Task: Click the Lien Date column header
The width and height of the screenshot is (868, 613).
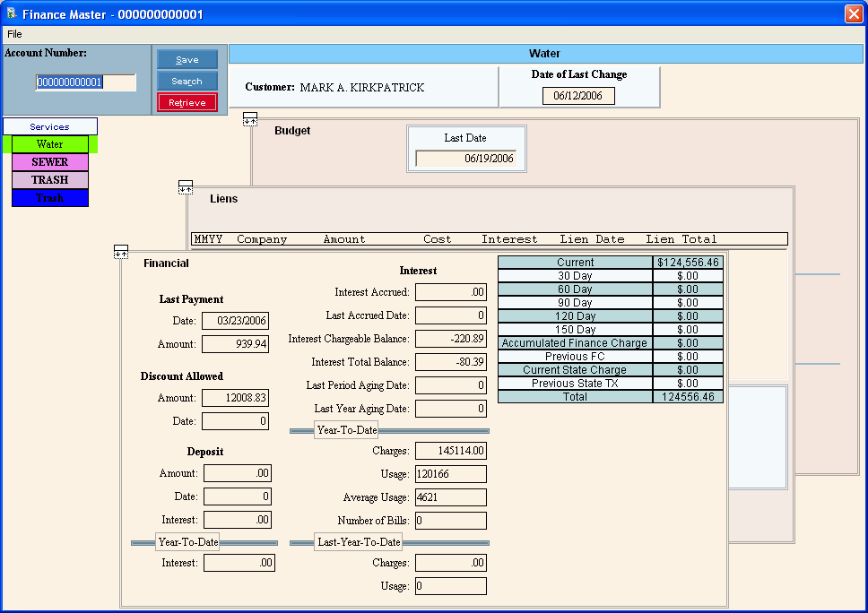Action: tap(593, 239)
